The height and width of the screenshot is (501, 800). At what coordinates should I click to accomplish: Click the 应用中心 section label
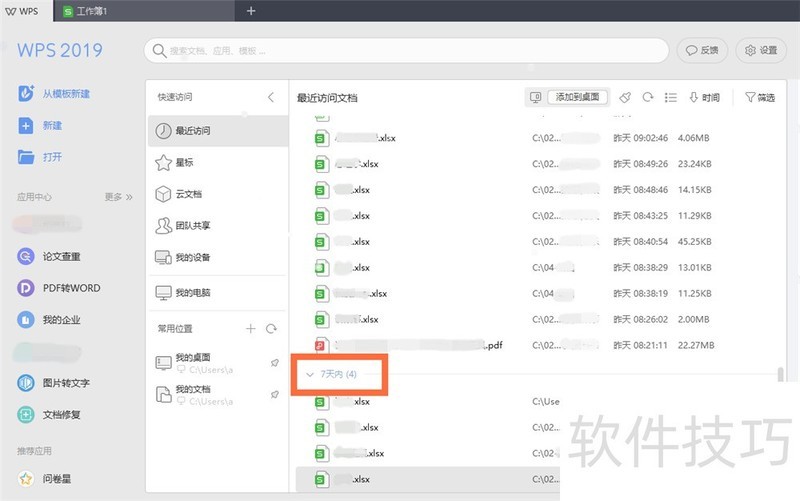pyautogui.click(x=34, y=197)
